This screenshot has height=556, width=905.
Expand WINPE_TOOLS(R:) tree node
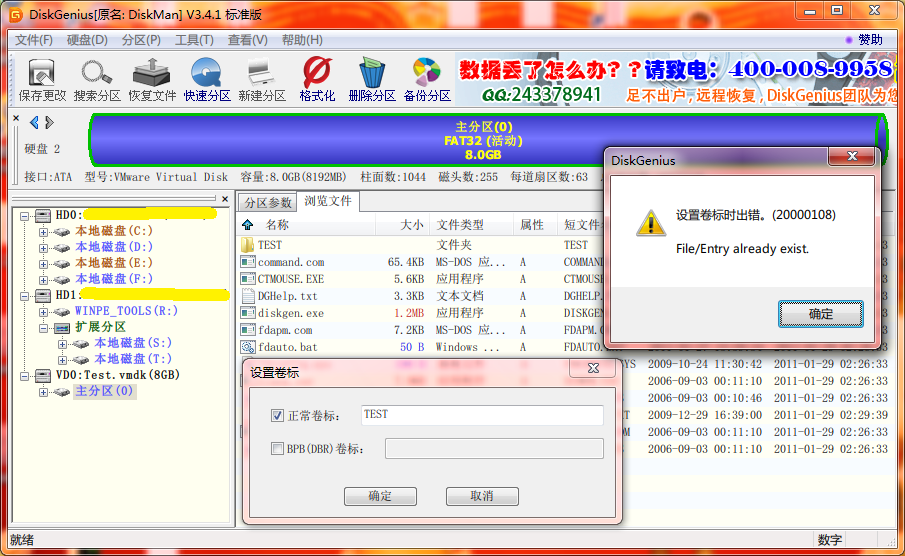click(43, 312)
